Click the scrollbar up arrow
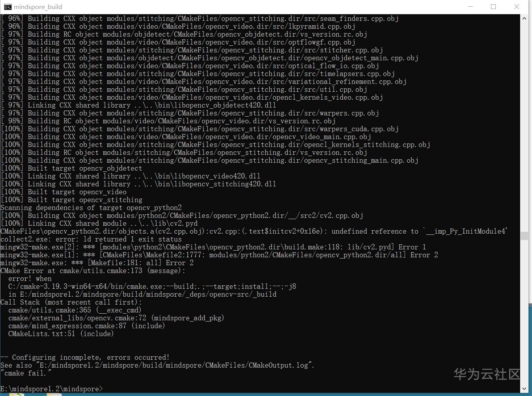 [x=524, y=19]
